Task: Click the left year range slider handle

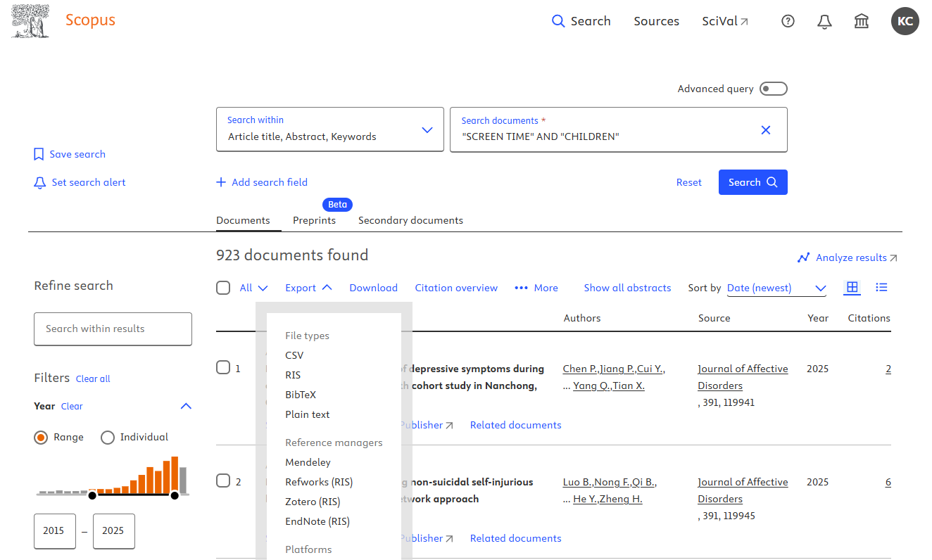Action: 92,496
